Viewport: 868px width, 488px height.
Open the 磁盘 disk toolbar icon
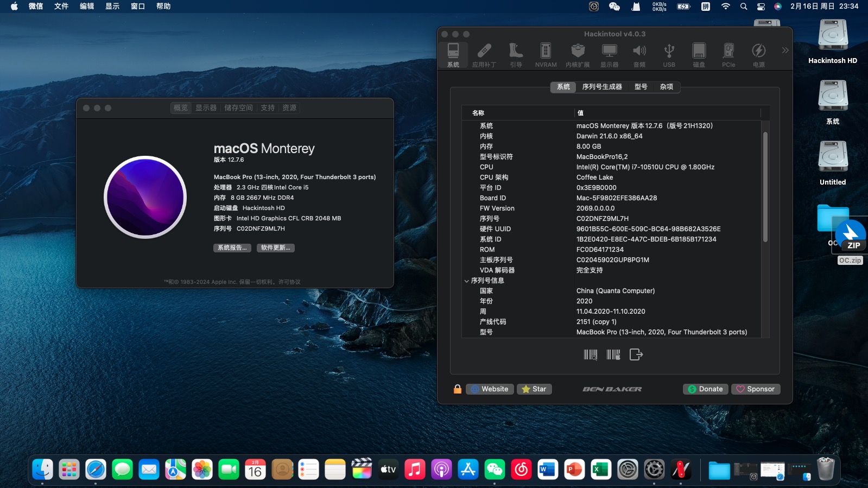tap(699, 55)
